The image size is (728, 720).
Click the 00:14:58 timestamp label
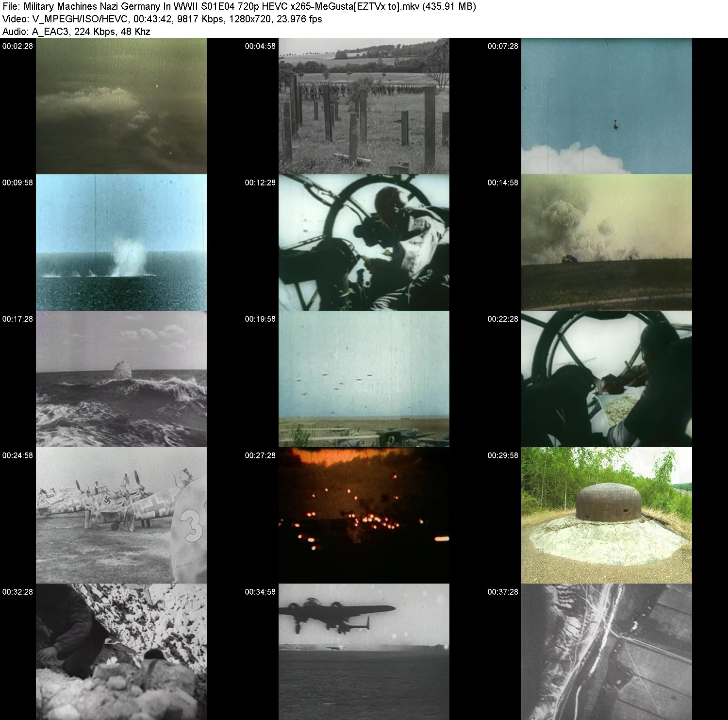click(503, 183)
